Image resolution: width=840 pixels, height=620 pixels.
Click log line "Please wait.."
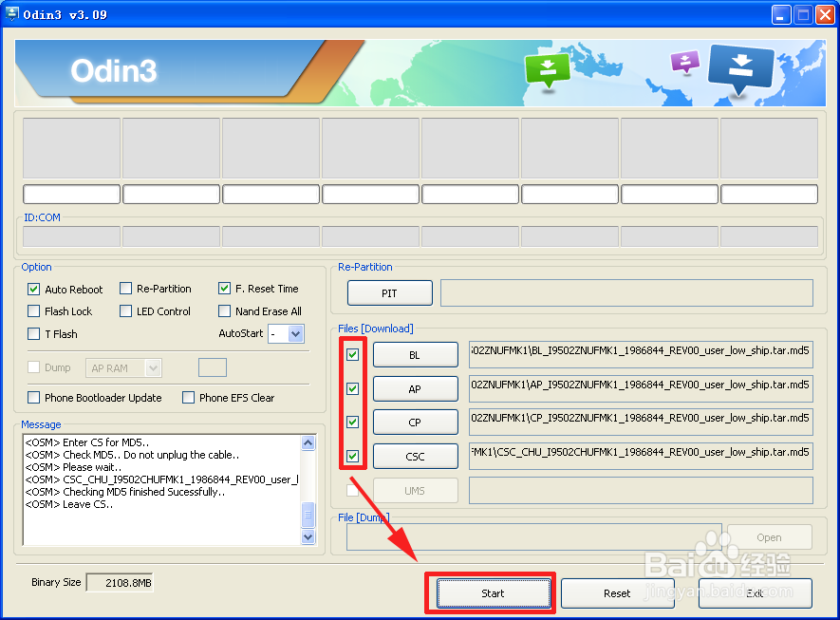point(73,467)
